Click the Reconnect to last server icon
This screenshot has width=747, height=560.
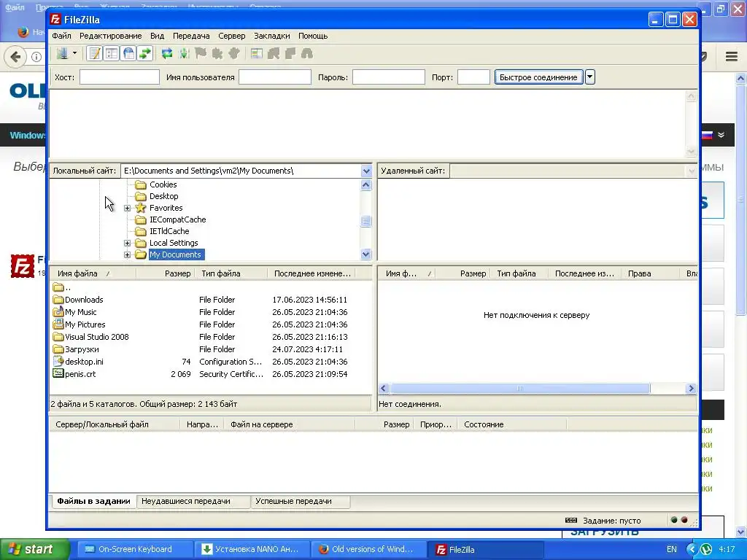234,53
